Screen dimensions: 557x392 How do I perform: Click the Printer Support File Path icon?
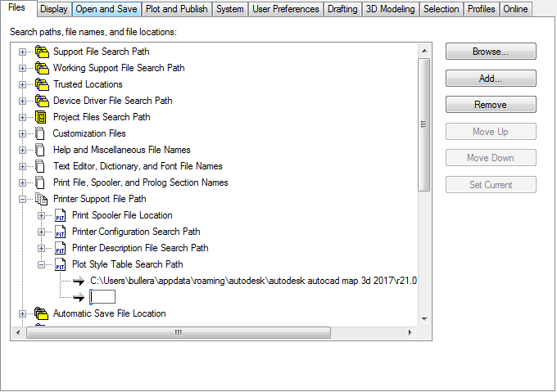point(41,199)
